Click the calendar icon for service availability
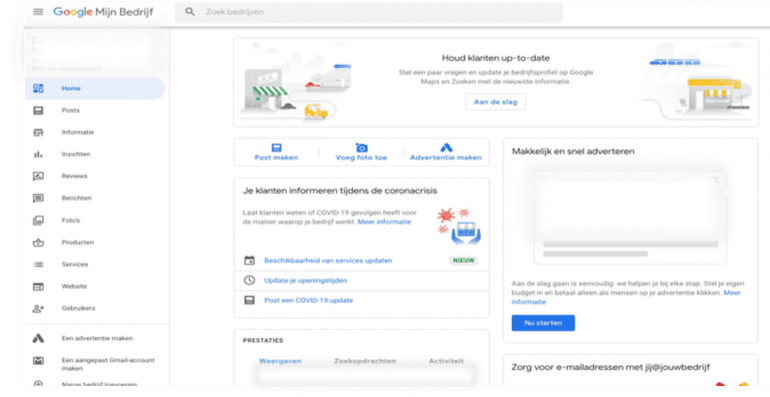Screen dimensions: 770x397 (x=249, y=260)
